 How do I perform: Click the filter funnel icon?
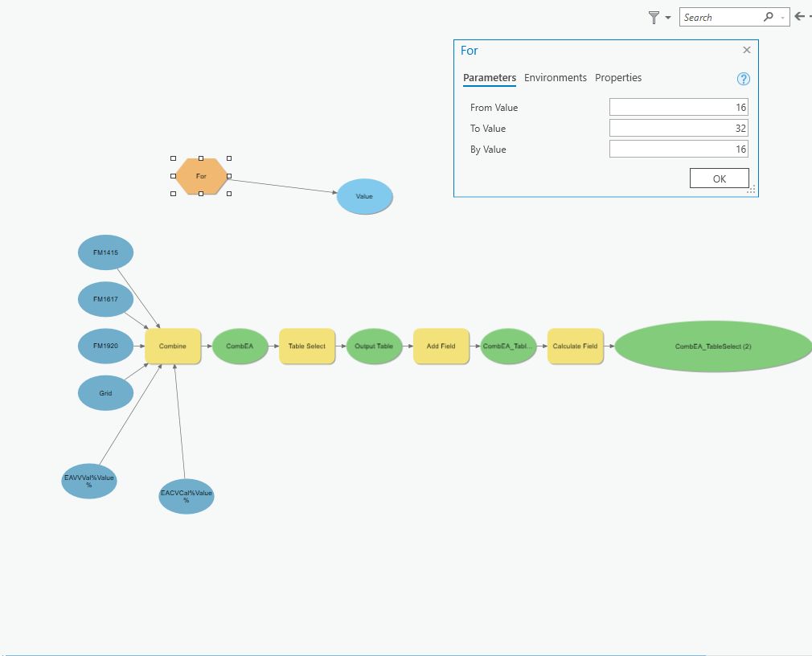(x=654, y=18)
